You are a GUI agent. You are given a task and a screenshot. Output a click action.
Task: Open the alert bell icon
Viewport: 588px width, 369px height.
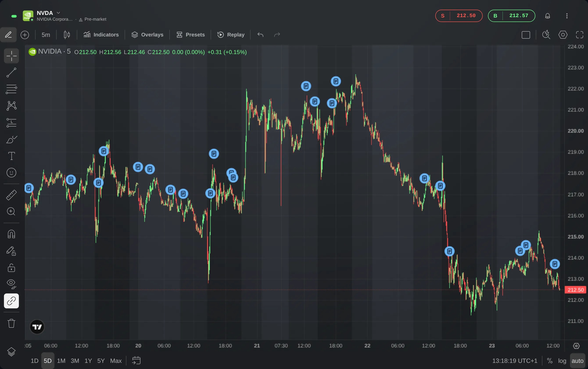coord(548,16)
